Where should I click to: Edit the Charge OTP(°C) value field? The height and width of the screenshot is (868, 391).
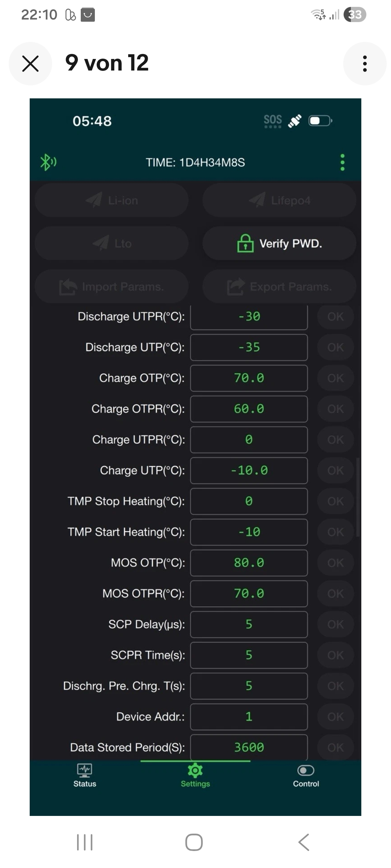pos(249,378)
